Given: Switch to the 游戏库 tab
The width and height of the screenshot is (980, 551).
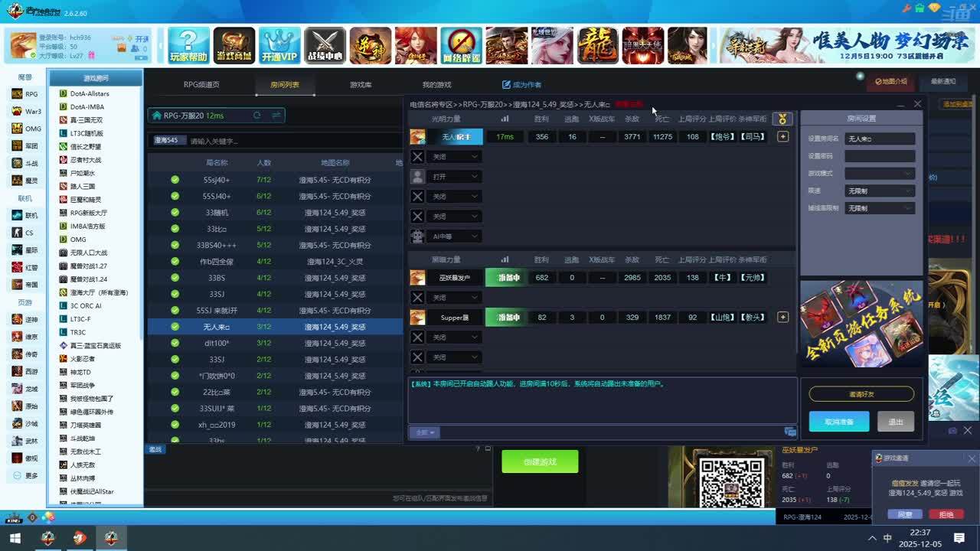Looking at the screenshot, I should [x=361, y=85].
